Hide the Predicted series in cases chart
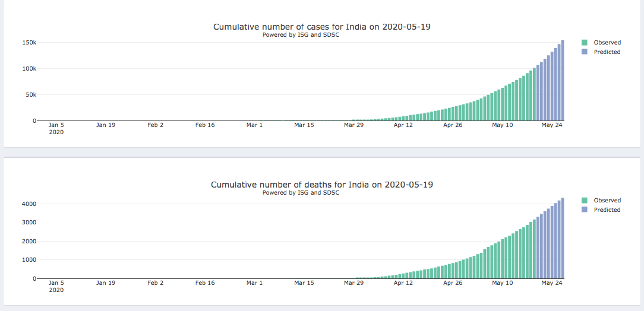The width and height of the screenshot is (644, 311). click(607, 52)
